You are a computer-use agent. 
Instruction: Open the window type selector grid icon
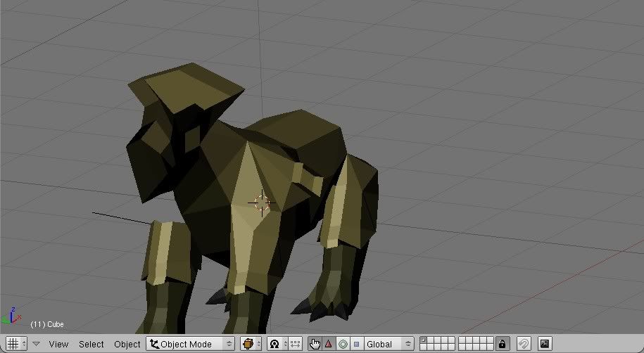click(x=13, y=344)
